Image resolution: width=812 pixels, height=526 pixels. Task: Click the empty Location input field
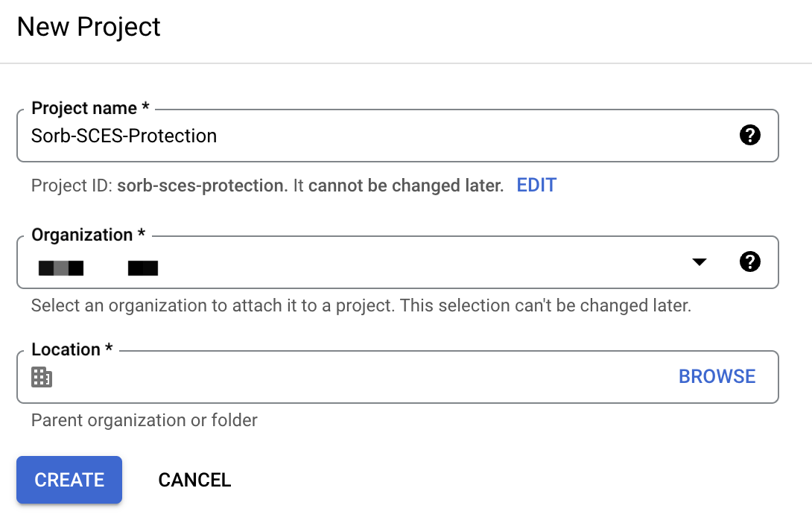click(298, 377)
